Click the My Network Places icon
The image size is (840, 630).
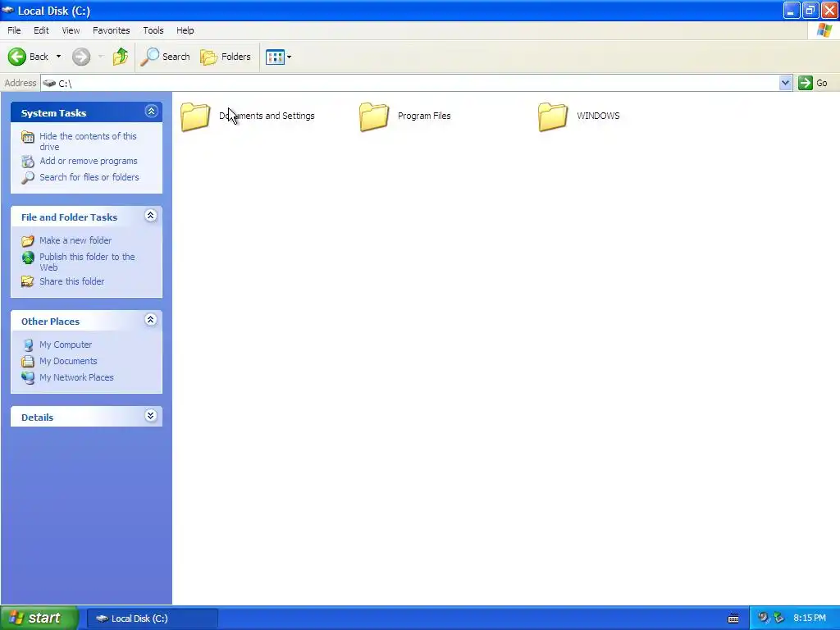[x=28, y=377]
